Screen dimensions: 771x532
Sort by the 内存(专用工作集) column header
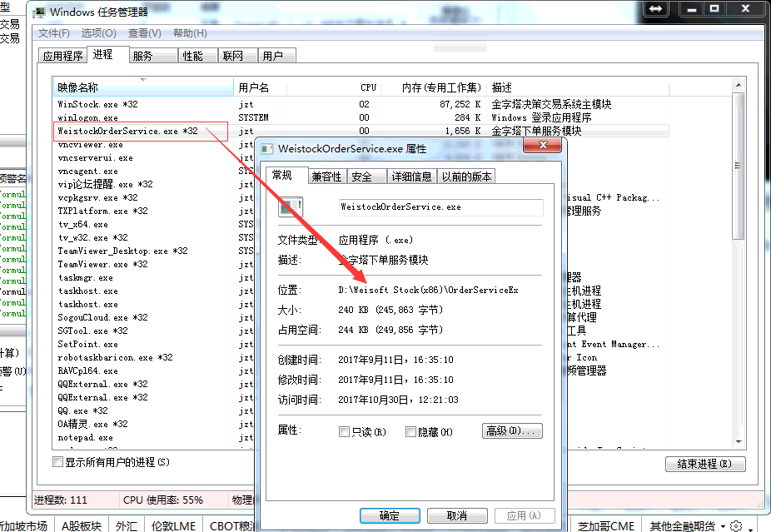tap(433, 87)
